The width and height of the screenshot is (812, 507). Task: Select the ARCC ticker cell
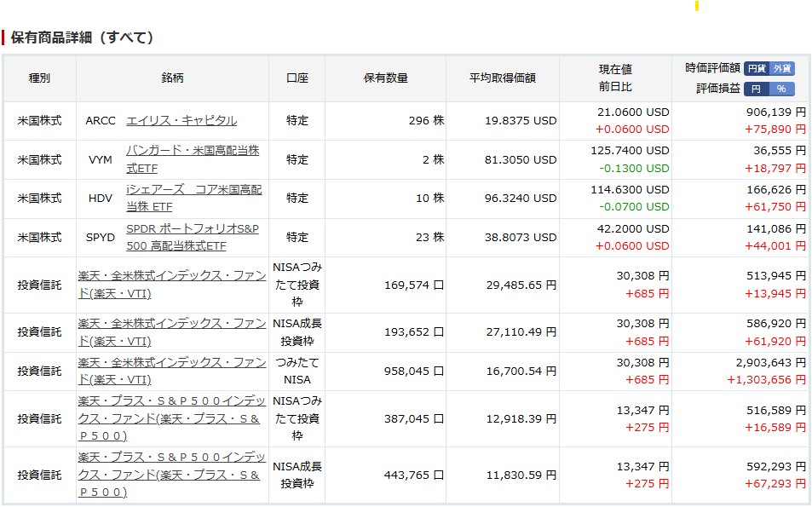point(101,121)
